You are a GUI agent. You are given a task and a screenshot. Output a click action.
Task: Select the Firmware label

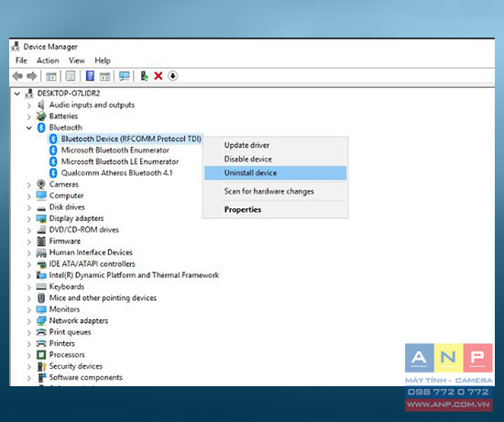tap(65, 241)
